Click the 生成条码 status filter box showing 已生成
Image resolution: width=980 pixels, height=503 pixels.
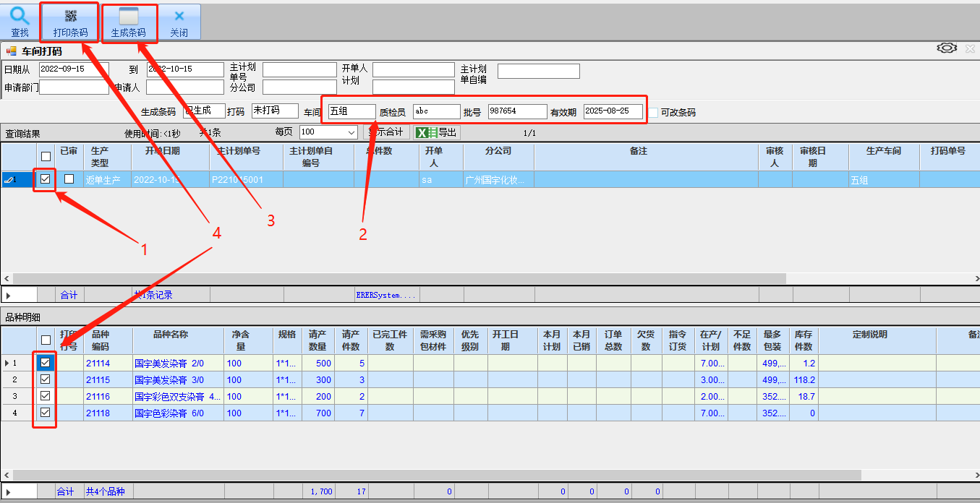[x=204, y=111]
